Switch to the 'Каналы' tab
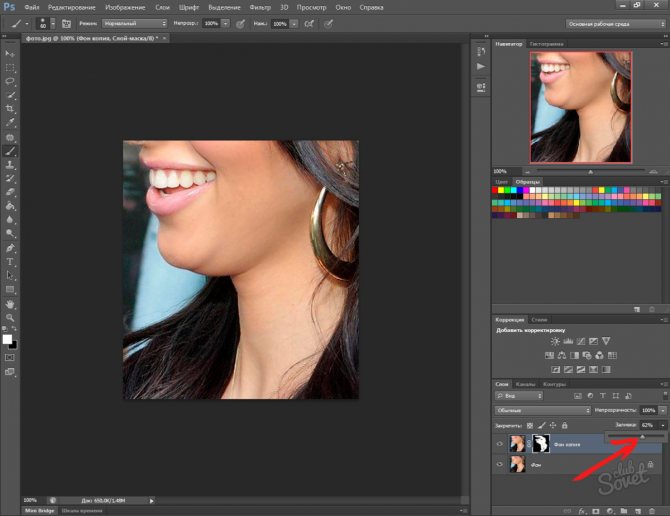Screen dimensions: 670x516 click(x=526, y=385)
